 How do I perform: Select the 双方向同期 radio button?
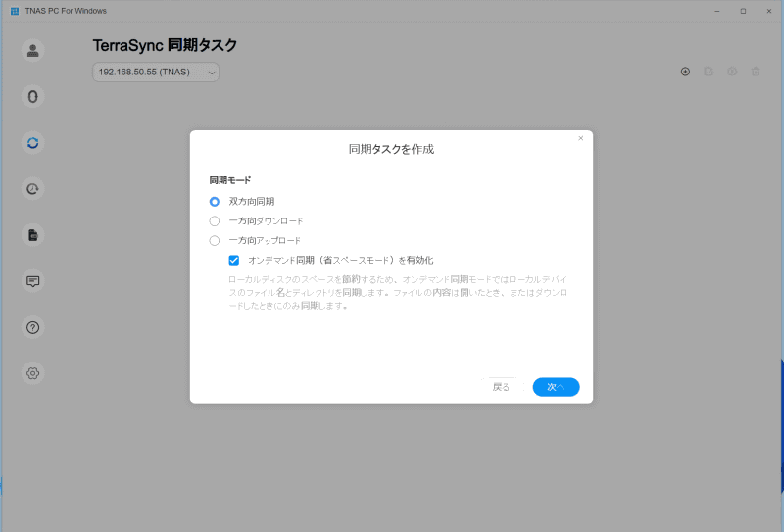click(x=215, y=202)
